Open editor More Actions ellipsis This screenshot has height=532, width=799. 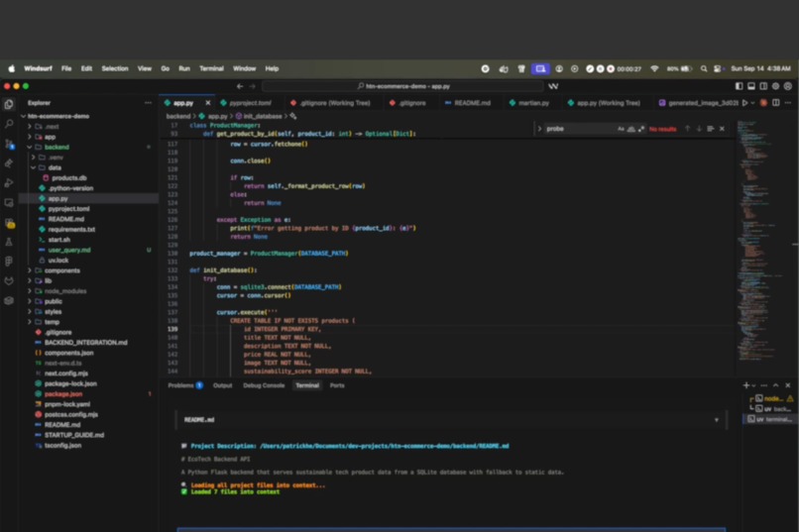(788, 103)
